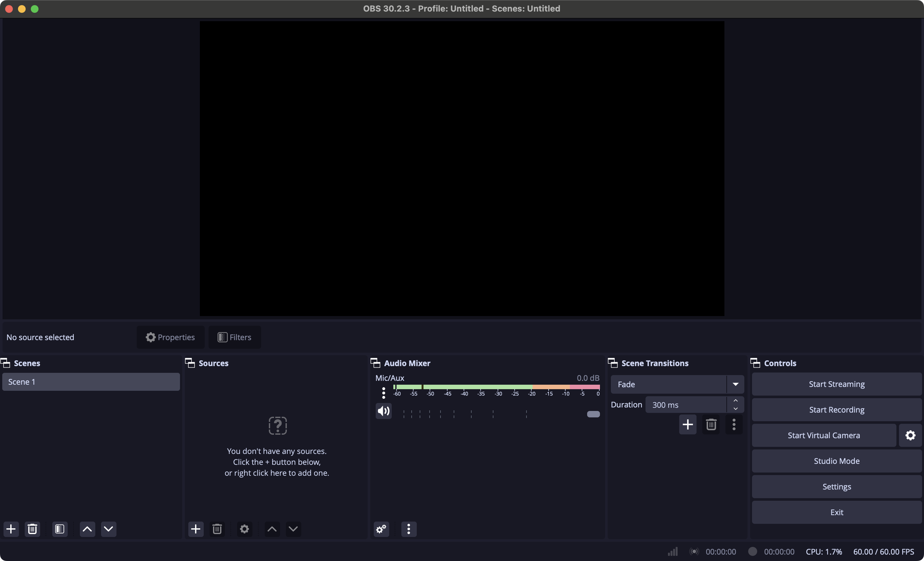Add a transition with plus icon
The image size is (924, 561).
[x=687, y=424]
